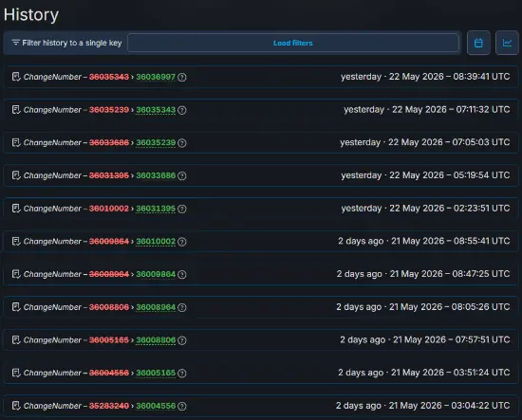This screenshot has height=420, width=522.
Task: Select red old value 36010002
Action: (109, 209)
